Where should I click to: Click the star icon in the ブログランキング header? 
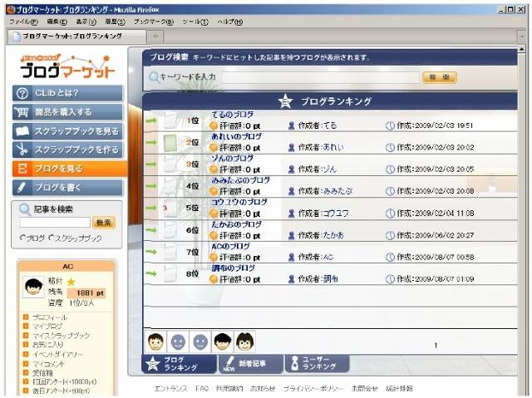click(285, 101)
